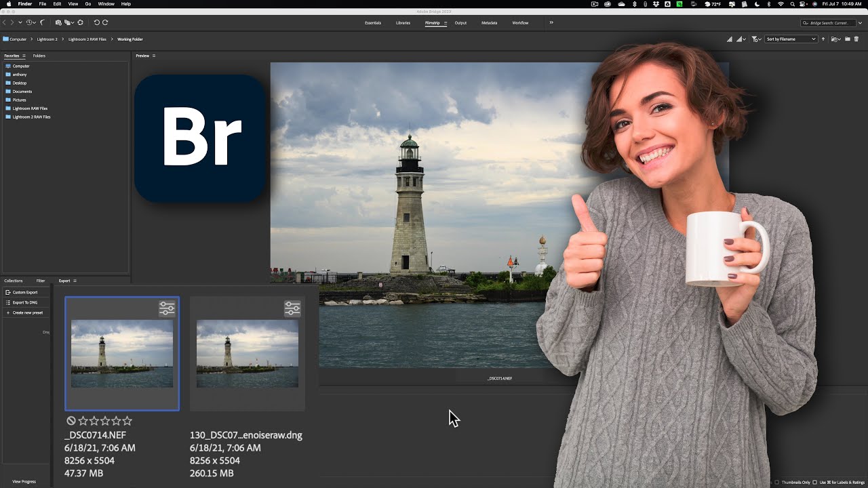Viewport: 868px width, 488px height.
Task: Expand search options chevron beside search box
Action: 860,23
